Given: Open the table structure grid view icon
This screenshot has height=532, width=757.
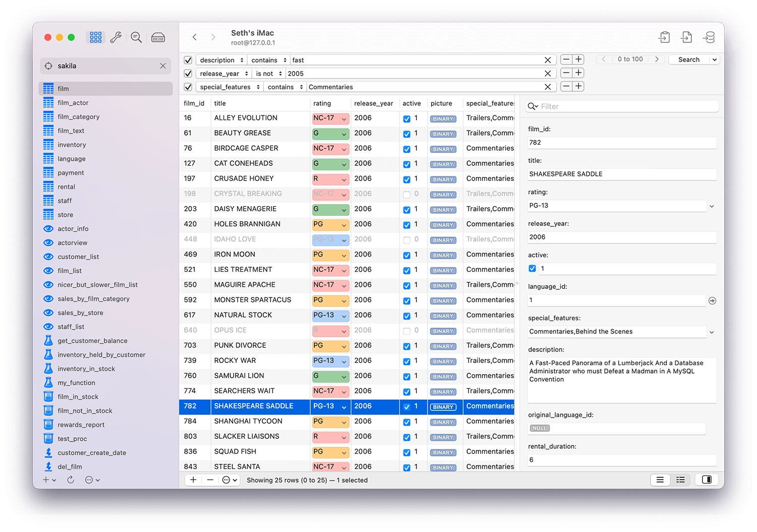Looking at the screenshot, I should (x=95, y=37).
